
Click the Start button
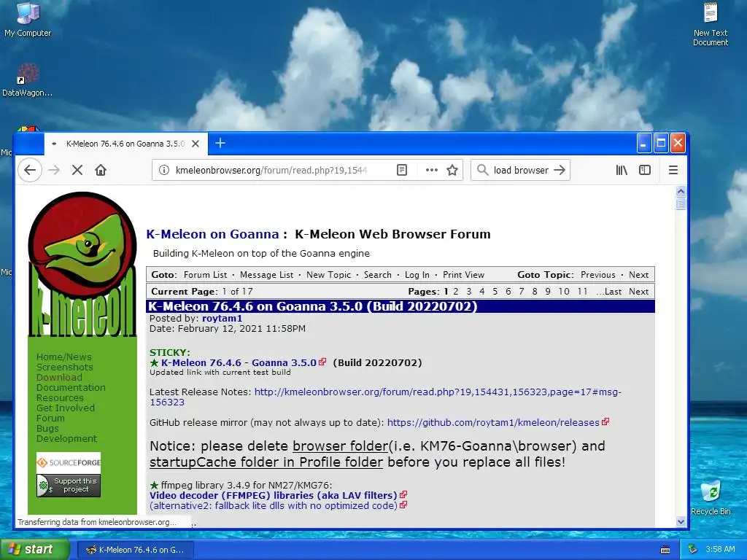(35, 550)
